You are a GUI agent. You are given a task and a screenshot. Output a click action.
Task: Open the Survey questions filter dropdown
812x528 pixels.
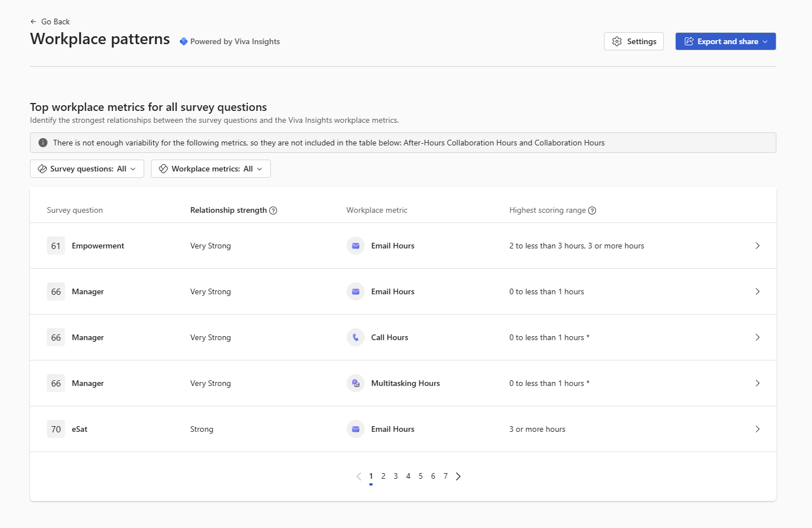click(x=87, y=169)
